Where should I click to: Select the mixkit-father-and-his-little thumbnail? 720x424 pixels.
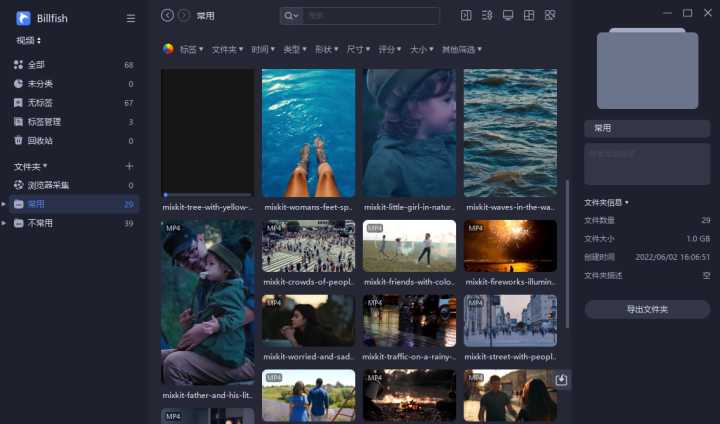pyautogui.click(x=208, y=302)
